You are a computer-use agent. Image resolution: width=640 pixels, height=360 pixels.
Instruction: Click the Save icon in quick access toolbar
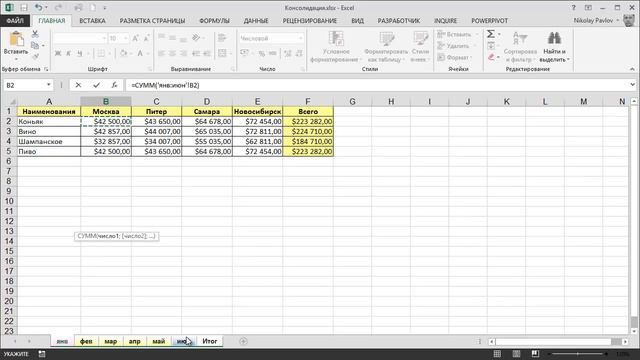(x=24, y=8)
